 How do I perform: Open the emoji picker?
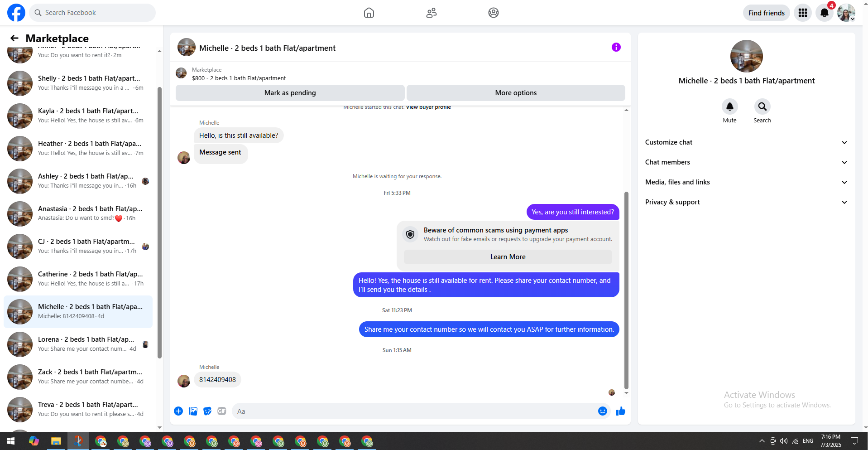[x=603, y=411]
